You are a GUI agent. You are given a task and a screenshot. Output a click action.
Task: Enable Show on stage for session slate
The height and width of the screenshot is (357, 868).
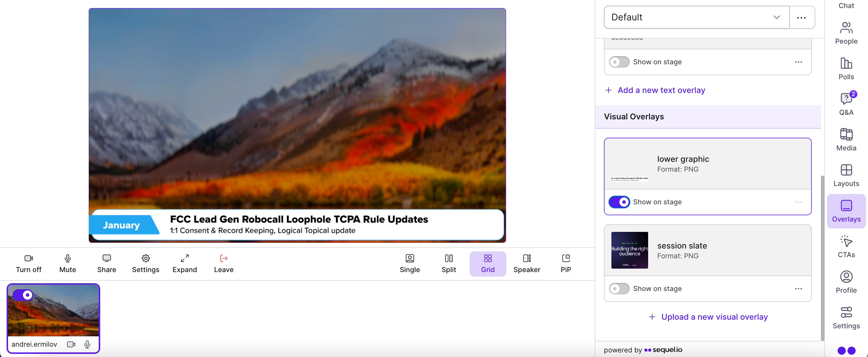click(x=619, y=289)
